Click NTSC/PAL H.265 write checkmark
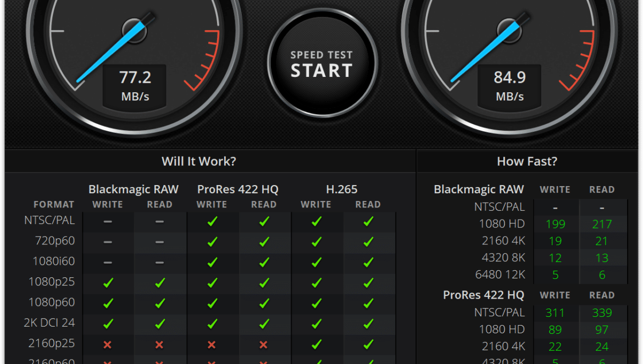 point(316,221)
